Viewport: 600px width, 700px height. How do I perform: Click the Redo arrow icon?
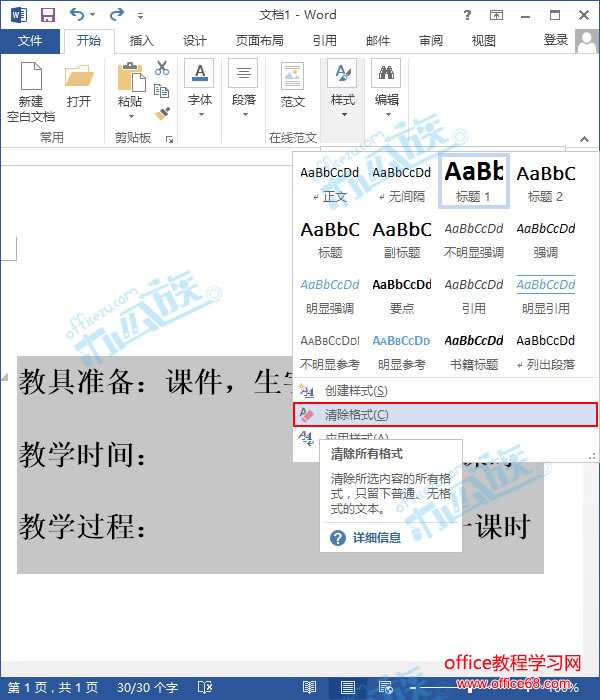tap(117, 15)
